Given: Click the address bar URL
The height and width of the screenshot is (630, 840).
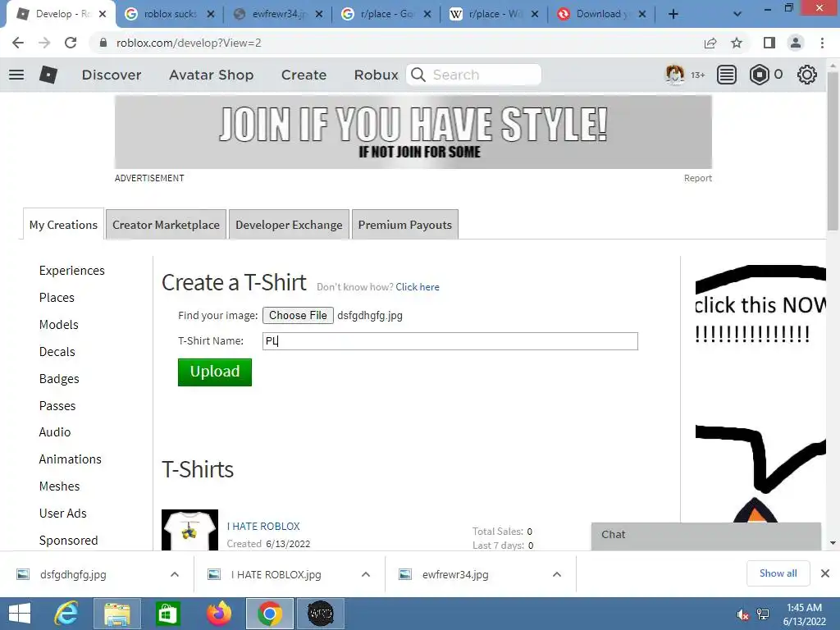Looking at the screenshot, I should click(x=189, y=43).
